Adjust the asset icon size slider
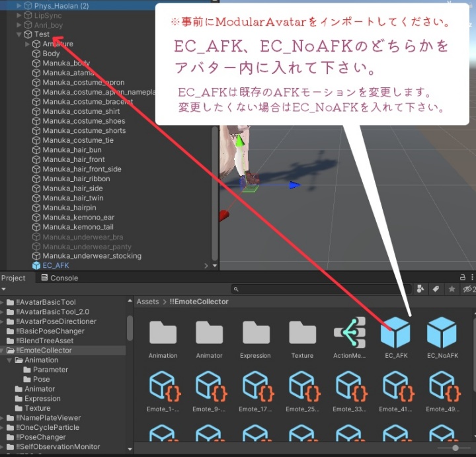Screen dimensions: 476x457 pos(455,448)
